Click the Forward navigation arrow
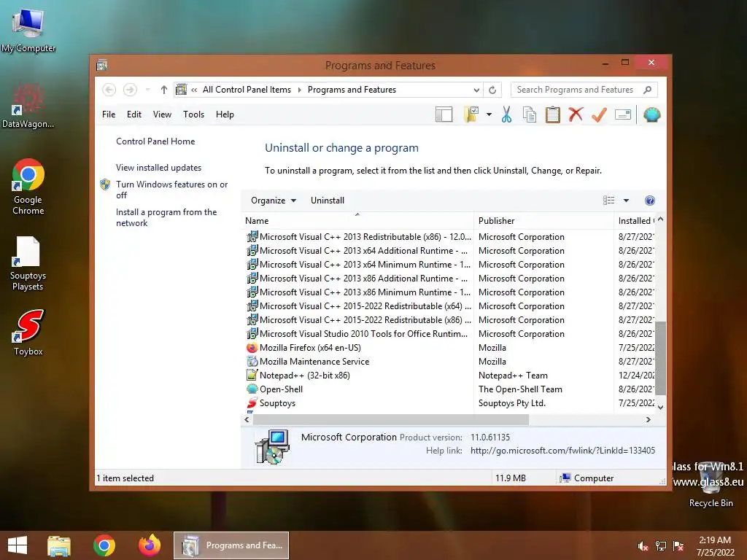This screenshot has width=747, height=560. (x=130, y=90)
